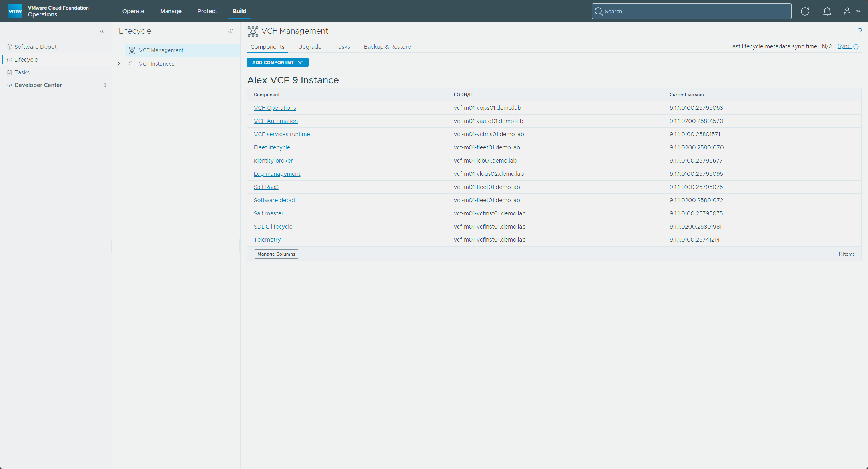
Task: Select vcf-m01-vlogs02.demo.lab cell
Action: tap(489, 174)
